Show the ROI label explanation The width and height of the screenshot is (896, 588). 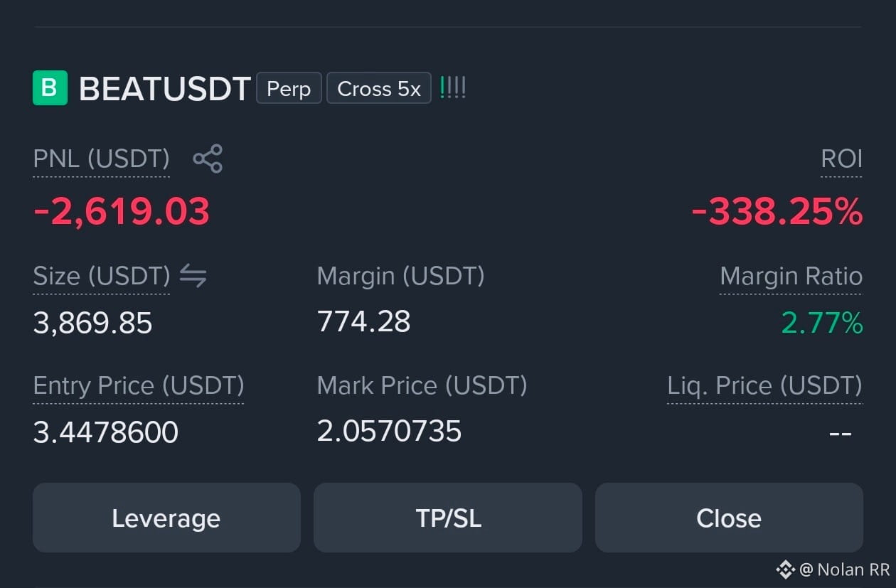point(842,159)
